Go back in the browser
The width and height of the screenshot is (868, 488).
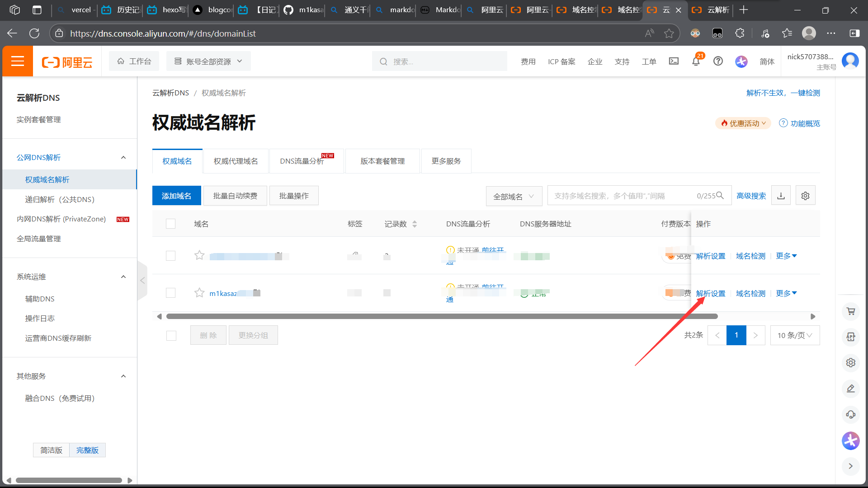pyautogui.click(x=12, y=33)
